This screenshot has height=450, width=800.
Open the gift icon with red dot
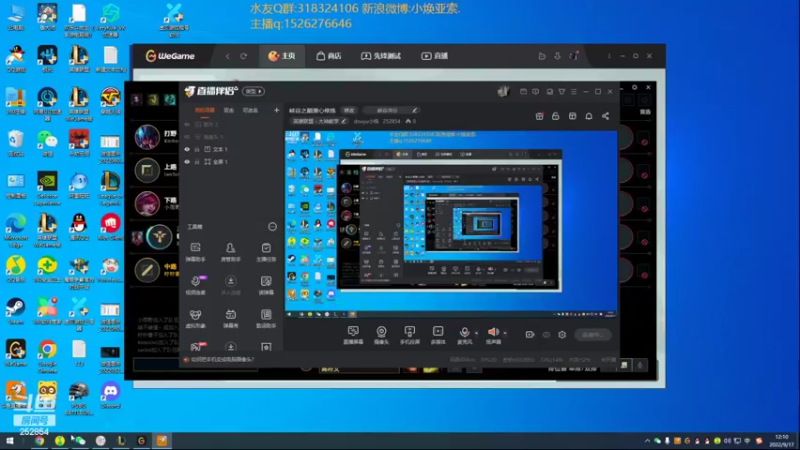[x=539, y=116]
